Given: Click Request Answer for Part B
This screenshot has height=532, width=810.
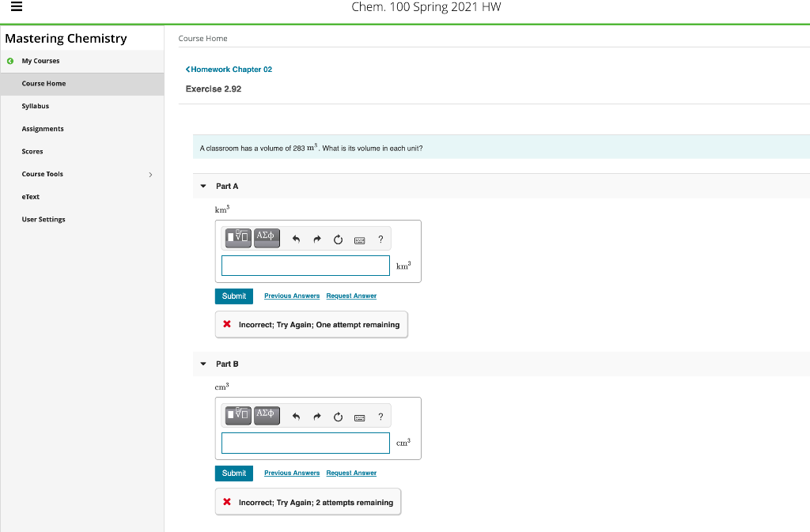Looking at the screenshot, I should click(x=351, y=473).
